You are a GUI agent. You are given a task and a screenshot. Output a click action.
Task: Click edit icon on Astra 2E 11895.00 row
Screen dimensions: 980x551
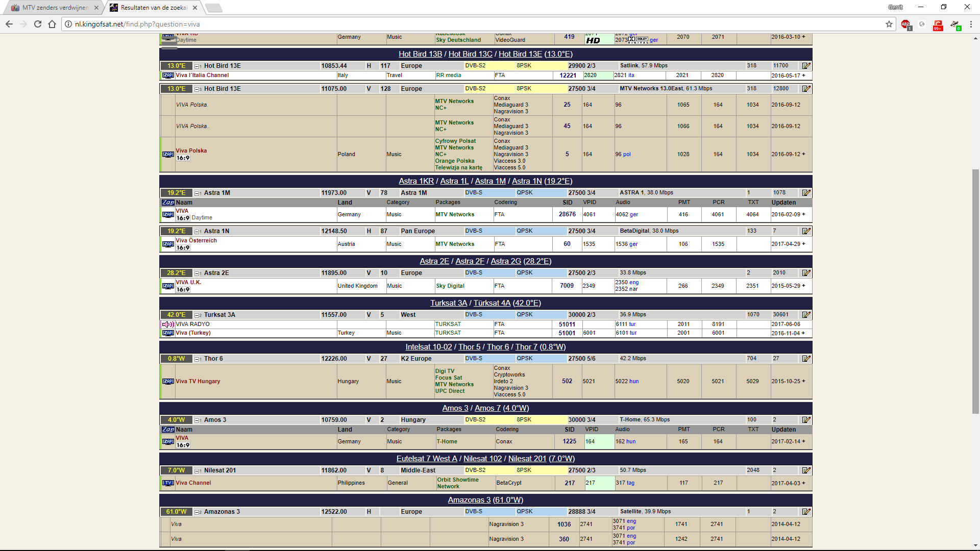point(806,273)
